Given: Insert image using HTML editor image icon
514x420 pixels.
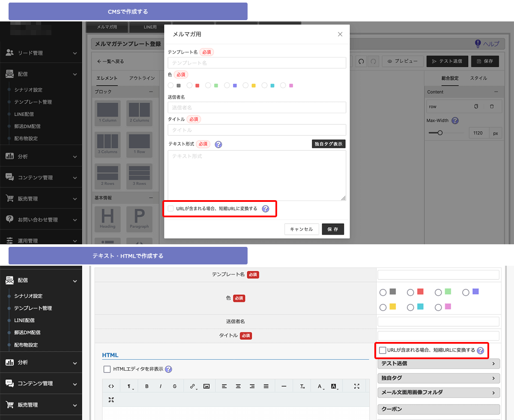Looking at the screenshot, I should coord(206,386).
